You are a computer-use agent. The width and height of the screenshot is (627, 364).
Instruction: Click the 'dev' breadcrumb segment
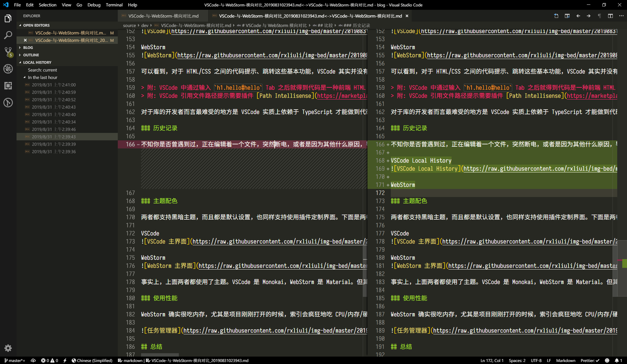tap(145, 25)
